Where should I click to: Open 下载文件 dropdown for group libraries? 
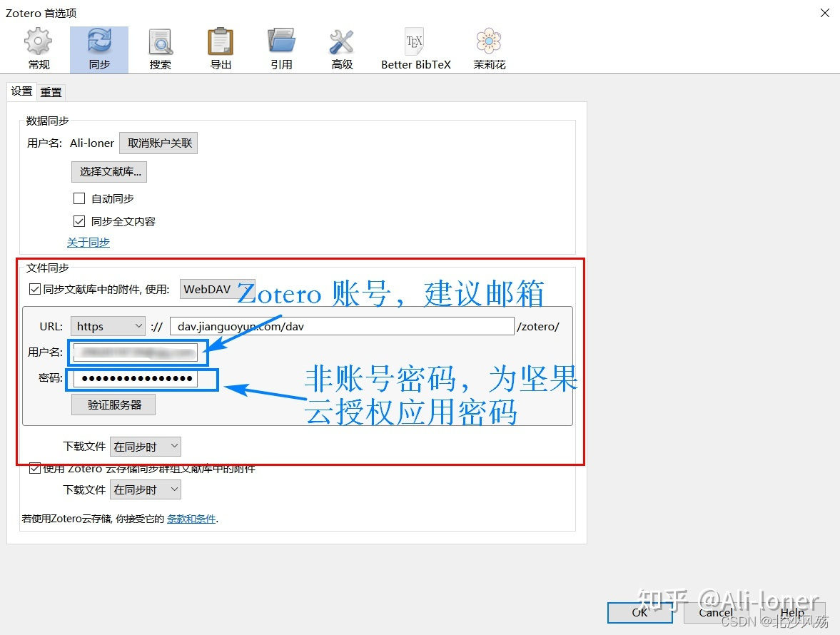(146, 489)
